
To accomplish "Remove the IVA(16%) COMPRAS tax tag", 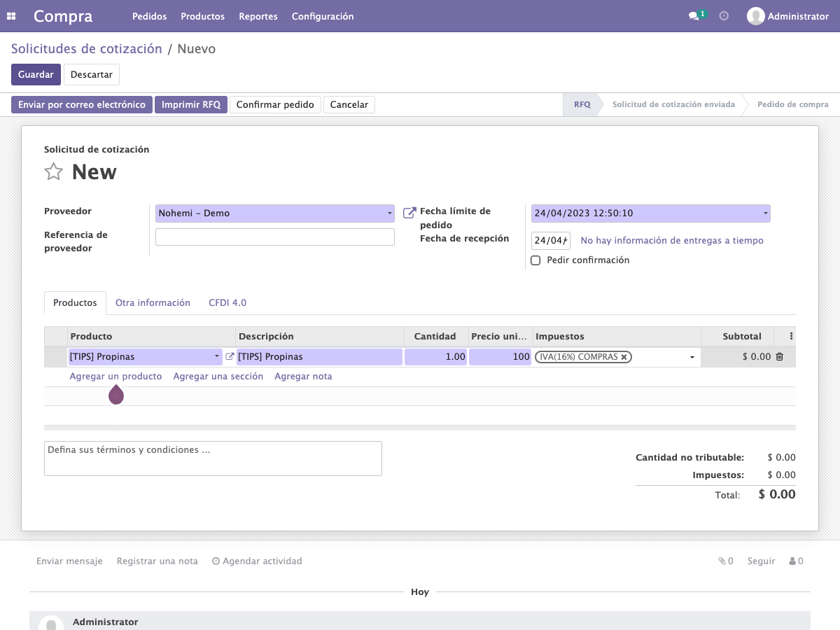I will tap(624, 357).
